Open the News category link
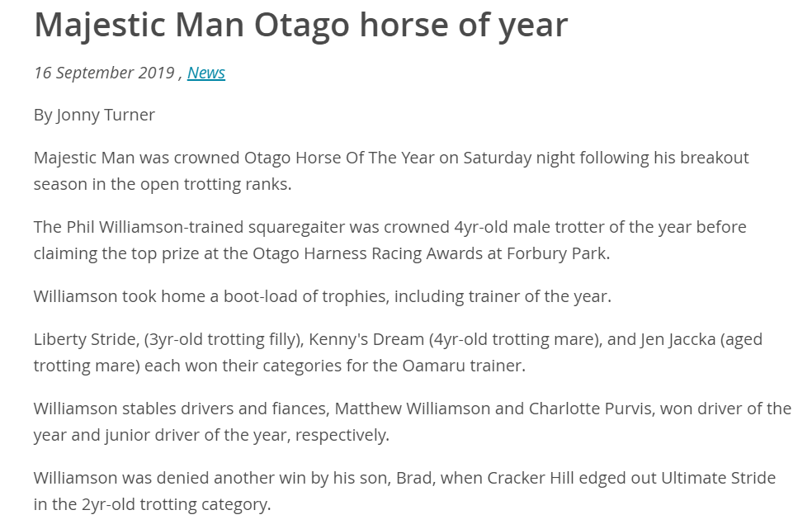The image size is (812, 529). [206, 73]
